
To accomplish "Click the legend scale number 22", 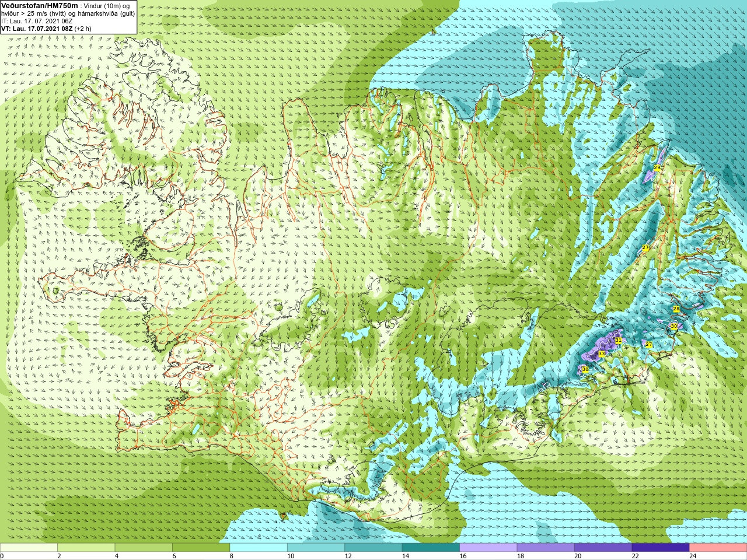I will tap(636, 556).
